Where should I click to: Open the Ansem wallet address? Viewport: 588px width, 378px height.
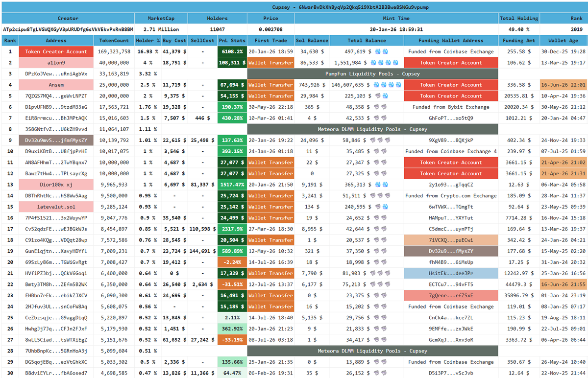coord(56,85)
